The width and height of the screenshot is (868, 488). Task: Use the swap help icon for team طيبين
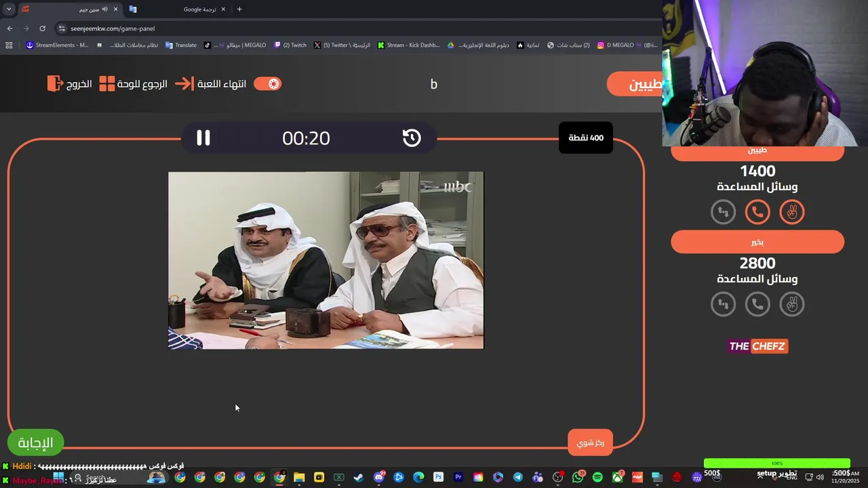pyautogui.click(x=723, y=212)
